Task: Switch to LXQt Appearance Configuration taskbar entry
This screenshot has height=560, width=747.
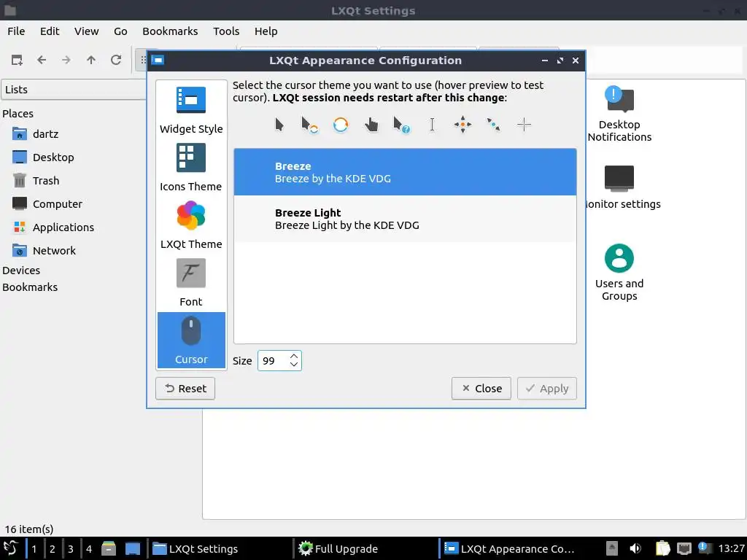Action: click(x=511, y=549)
